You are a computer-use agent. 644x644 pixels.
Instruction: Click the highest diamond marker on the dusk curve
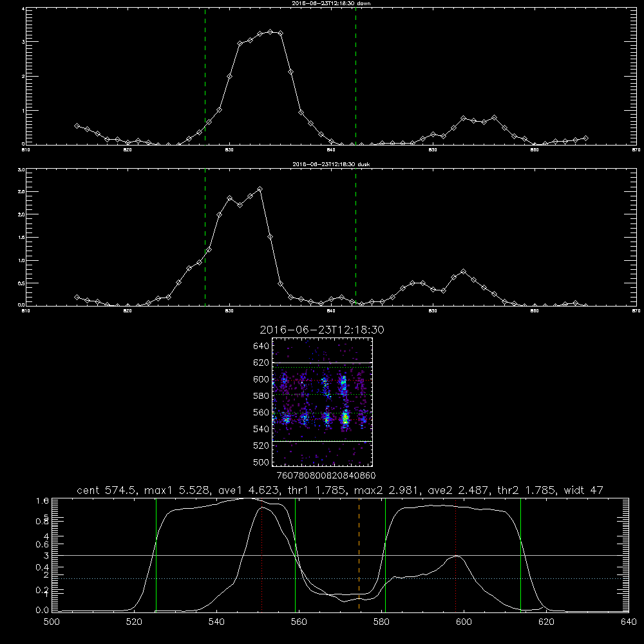(260, 189)
